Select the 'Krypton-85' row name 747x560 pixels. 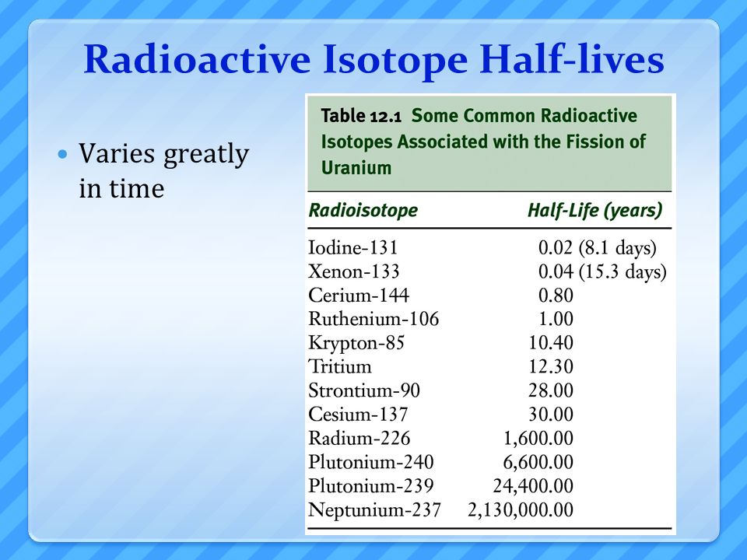(356, 343)
